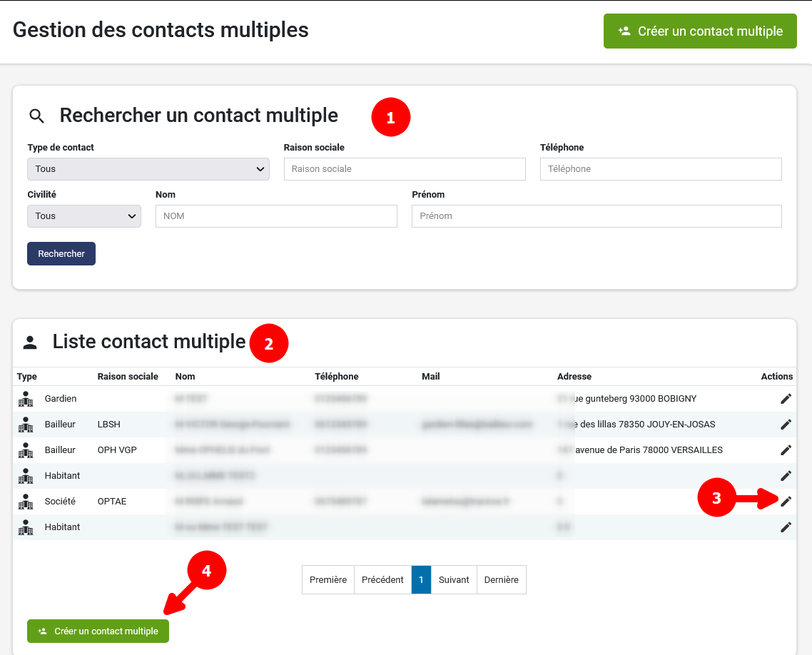Click the edit pencil for Bailleur LBSH
812x655 pixels.
pyautogui.click(x=786, y=425)
